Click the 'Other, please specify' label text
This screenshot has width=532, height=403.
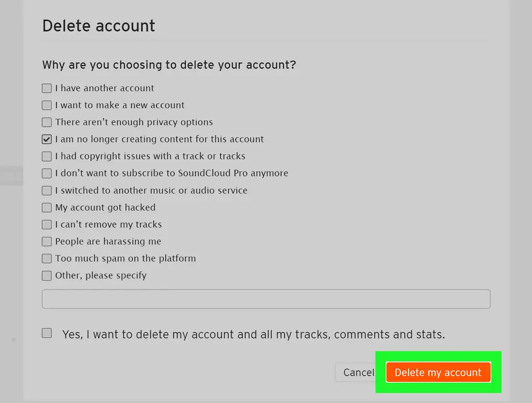pos(101,275)
